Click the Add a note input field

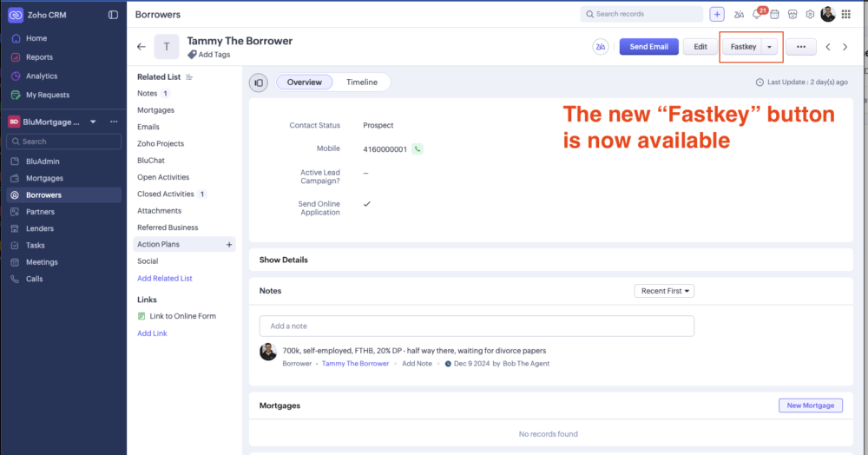[x=477, y=326]
